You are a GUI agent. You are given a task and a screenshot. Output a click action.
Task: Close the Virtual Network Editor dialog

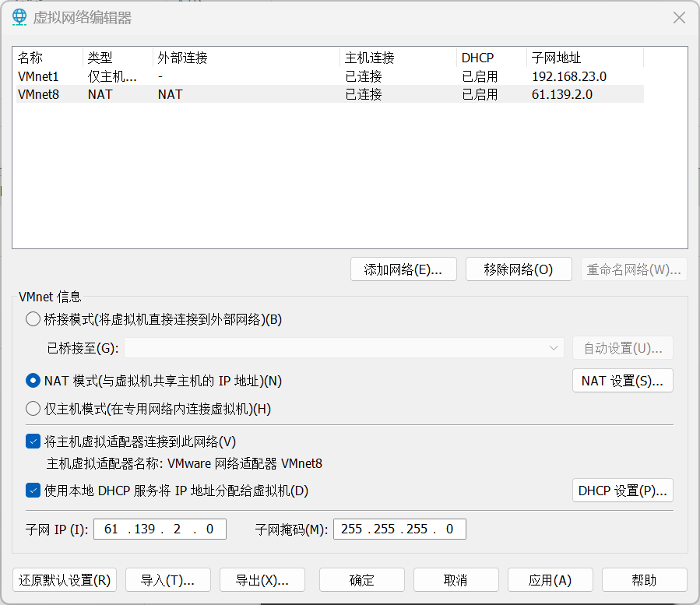[679, 18]
